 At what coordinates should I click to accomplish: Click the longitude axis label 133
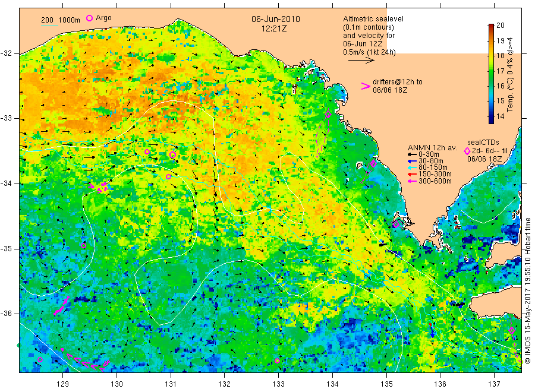pyautogui.click(x=278, y=384)
